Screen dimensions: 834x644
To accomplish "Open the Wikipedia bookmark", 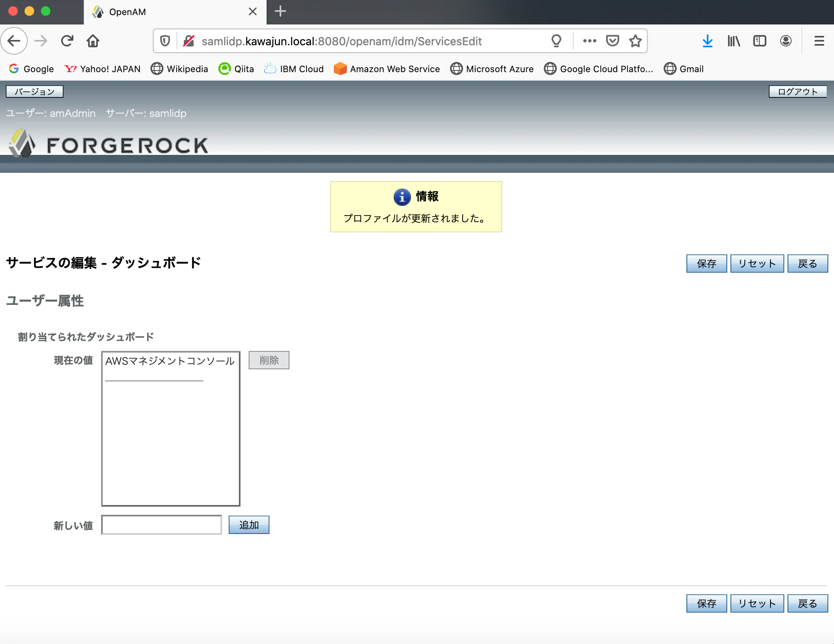I will [179, 69].
